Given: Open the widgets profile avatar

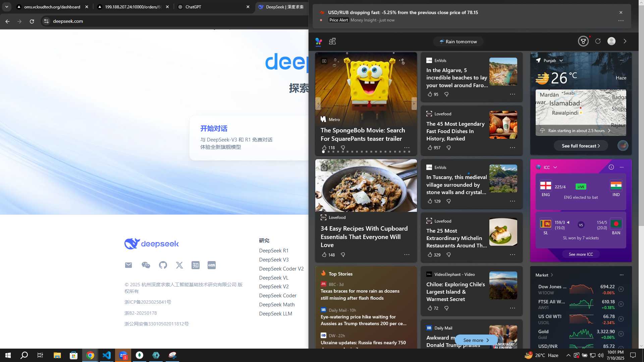Looking at the screenshot, I should (611, 41).
